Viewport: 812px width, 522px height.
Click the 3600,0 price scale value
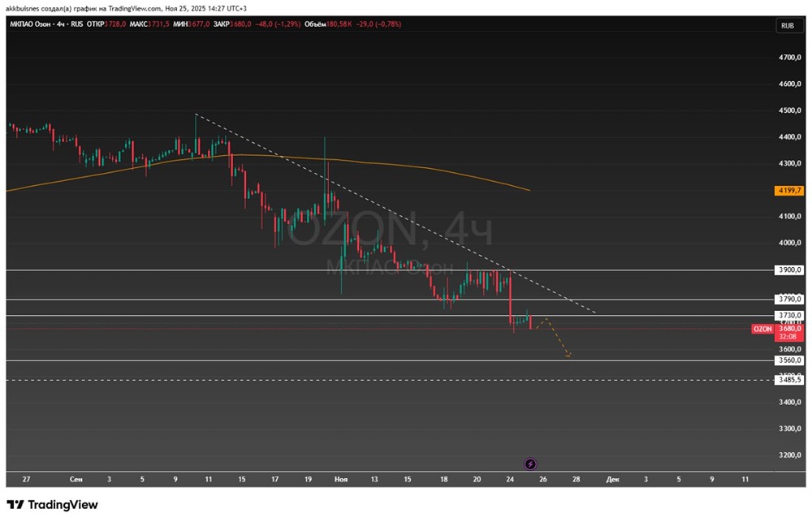pos(790,349)
